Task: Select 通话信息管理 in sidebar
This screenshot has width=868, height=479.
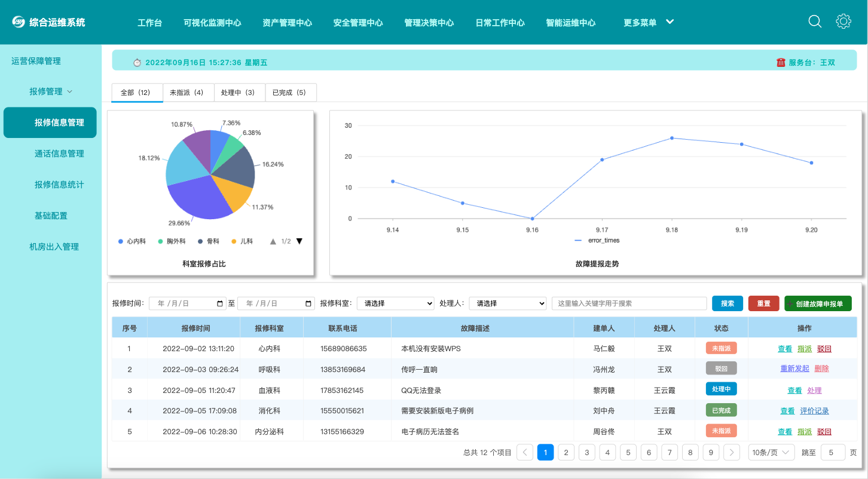Action: (59, 153)
